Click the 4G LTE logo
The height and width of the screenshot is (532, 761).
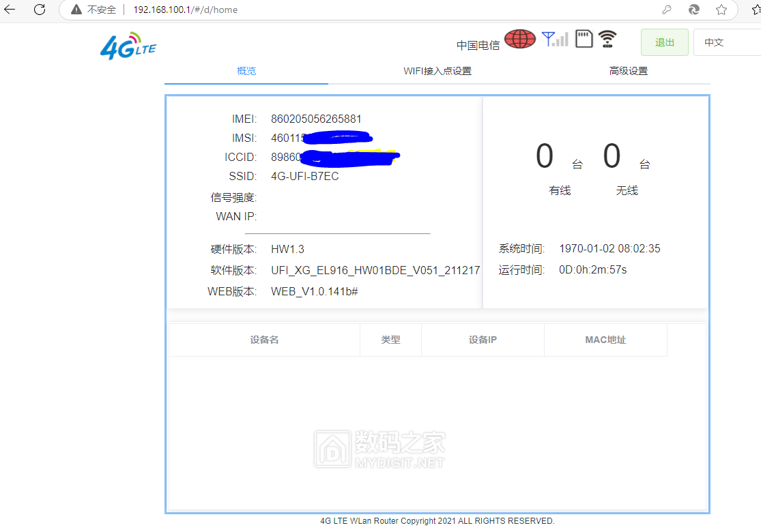128,46
